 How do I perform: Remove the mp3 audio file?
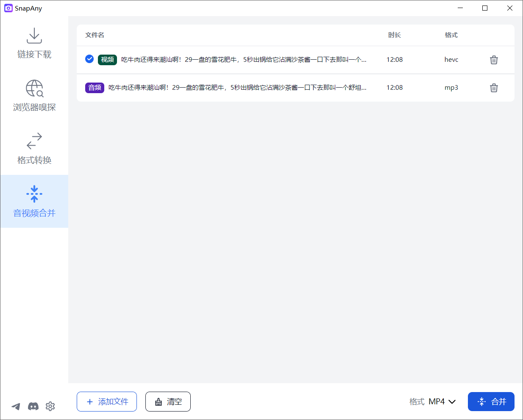(x=493, y=88)
